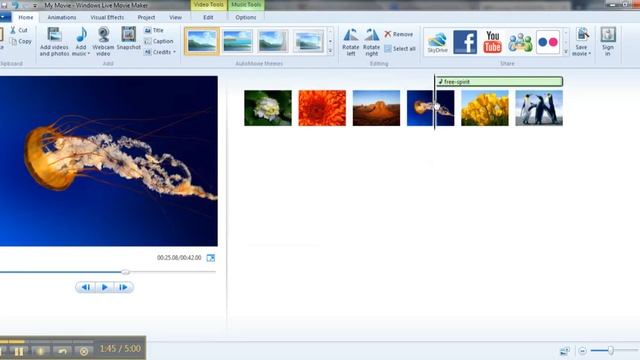Click the preview seek slider handle
This screenshot has width=640, height=360.
tap(126, 272)
